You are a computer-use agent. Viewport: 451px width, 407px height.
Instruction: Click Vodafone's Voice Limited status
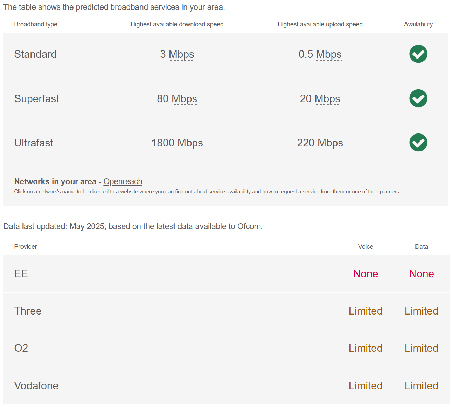click(365, 386)
